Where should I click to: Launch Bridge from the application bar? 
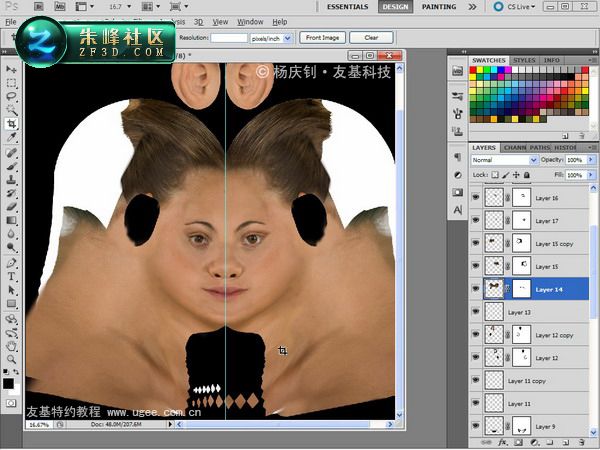tap(39, 6)
